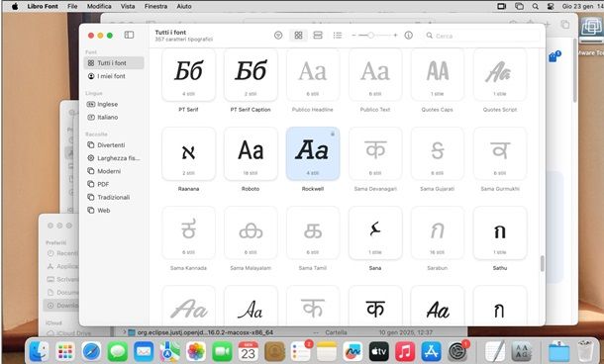Screen dimensions: 604x364
Task: Open Maps from the Dock
Action: [x=170, y=351]
